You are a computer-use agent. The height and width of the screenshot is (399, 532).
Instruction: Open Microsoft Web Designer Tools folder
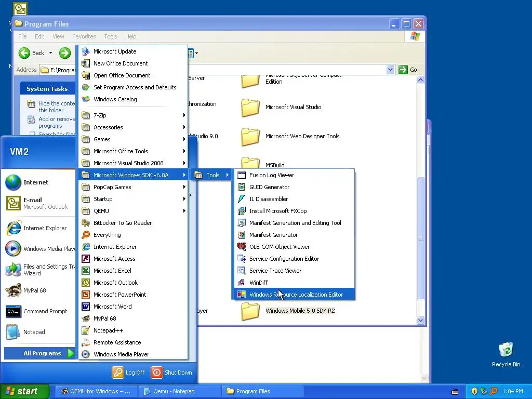290,137
